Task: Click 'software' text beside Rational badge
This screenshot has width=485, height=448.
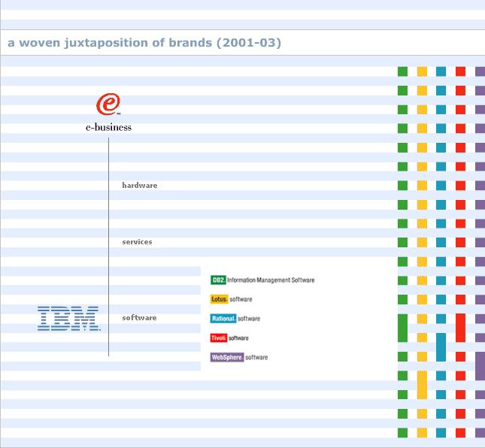Action: [249, 319]
